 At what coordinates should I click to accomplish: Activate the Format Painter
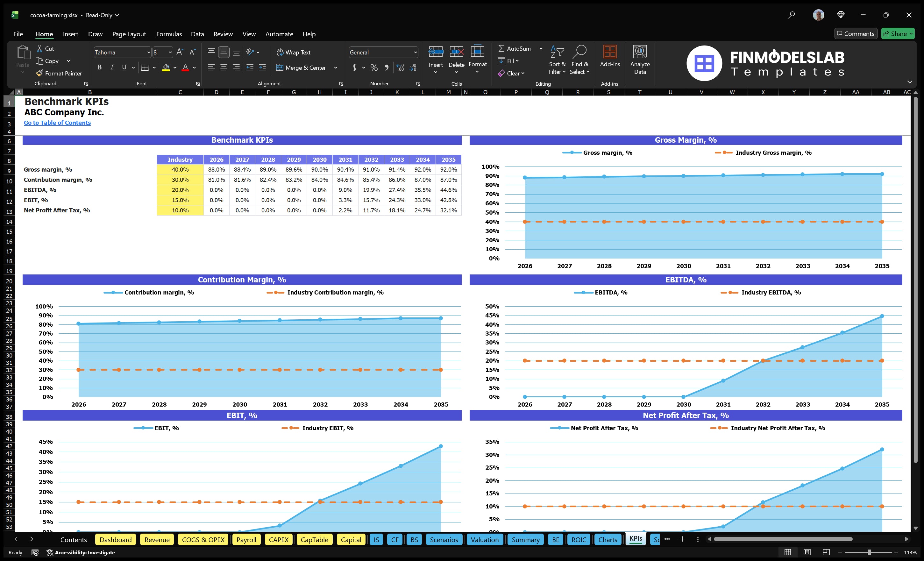point(59,73)
